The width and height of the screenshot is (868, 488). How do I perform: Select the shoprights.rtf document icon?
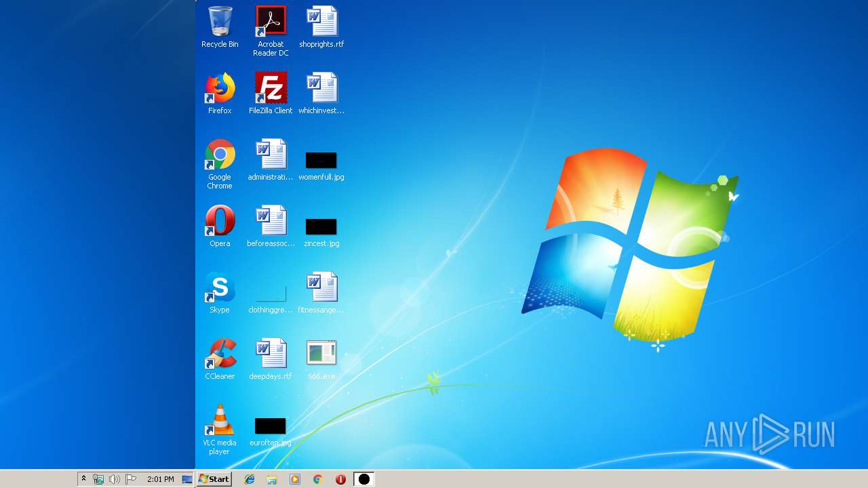(321, 27)
